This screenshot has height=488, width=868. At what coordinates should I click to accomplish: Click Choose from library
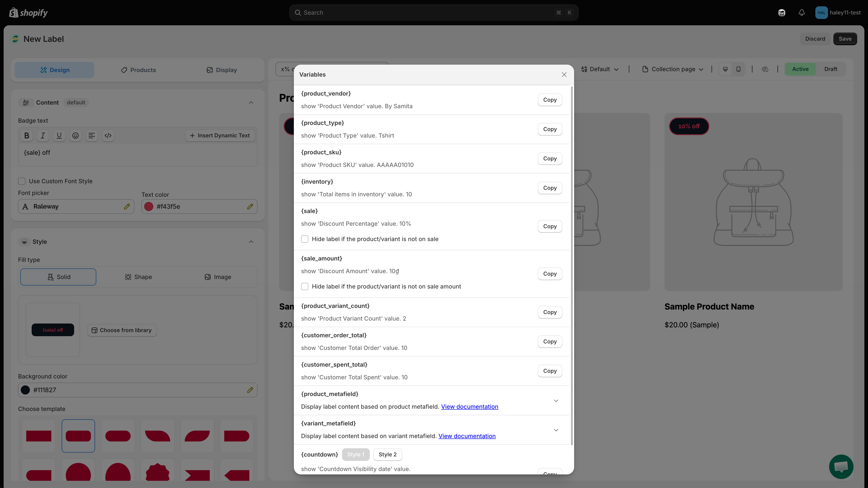(122, 330)
